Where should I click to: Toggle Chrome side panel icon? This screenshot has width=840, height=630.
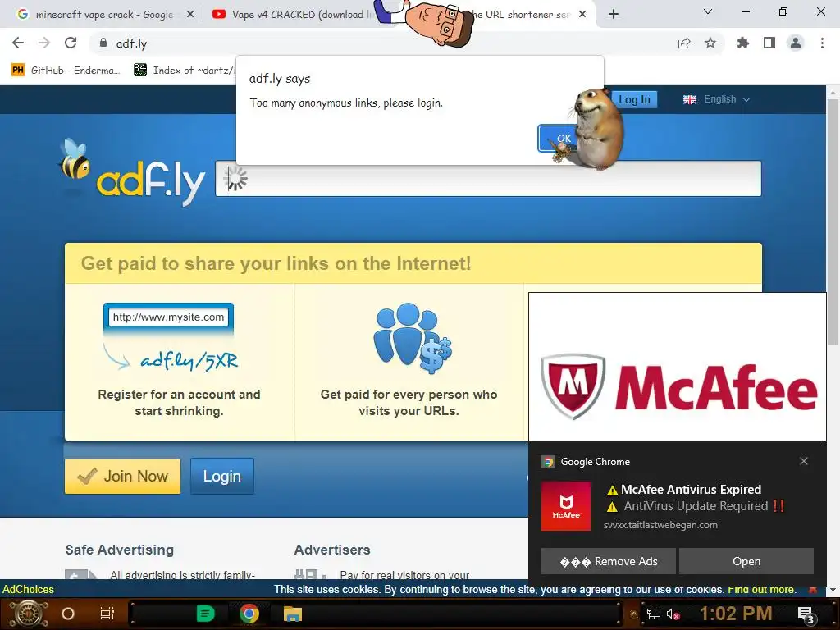769,43
